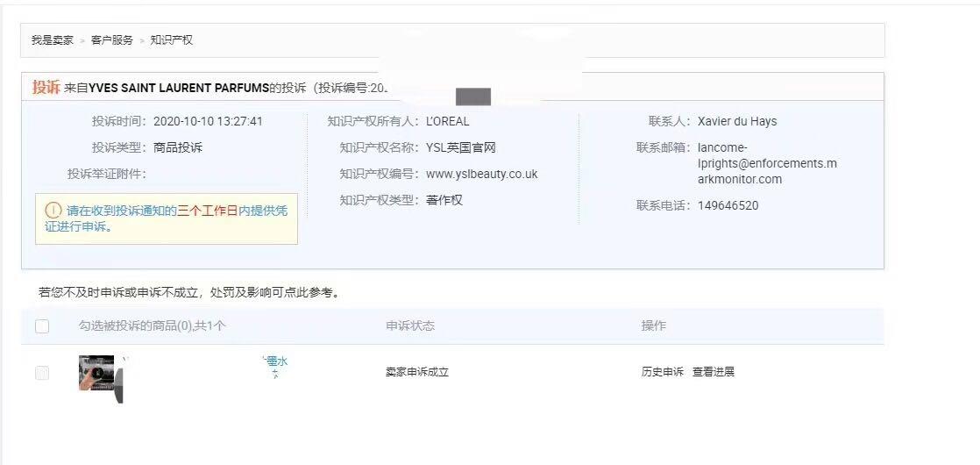Click the orange warning icon in notice
This screenshot has width=980, height=465.
53,211
